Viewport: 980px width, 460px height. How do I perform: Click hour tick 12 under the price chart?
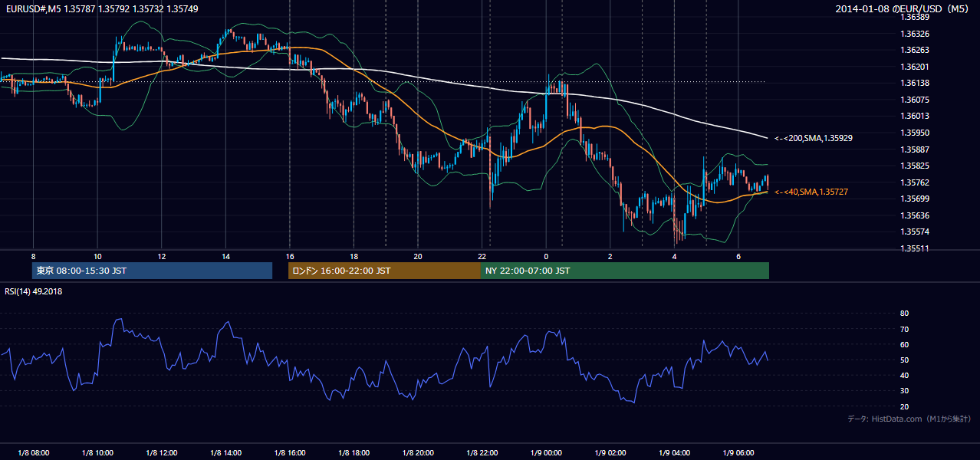pyautogui.click(x=161, y=256)
